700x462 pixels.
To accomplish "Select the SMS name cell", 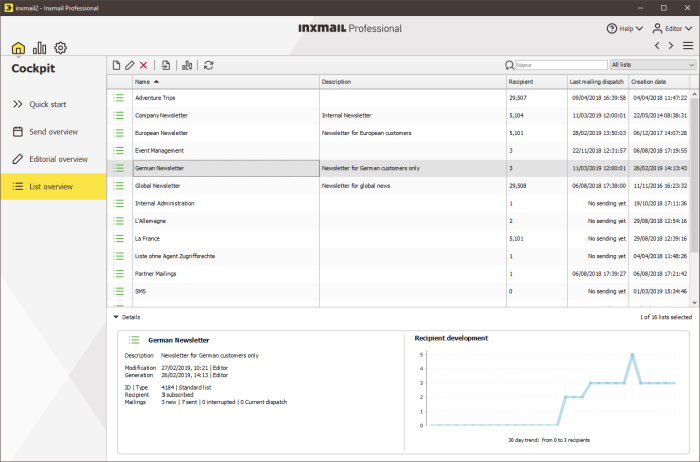I will point(226,291).
